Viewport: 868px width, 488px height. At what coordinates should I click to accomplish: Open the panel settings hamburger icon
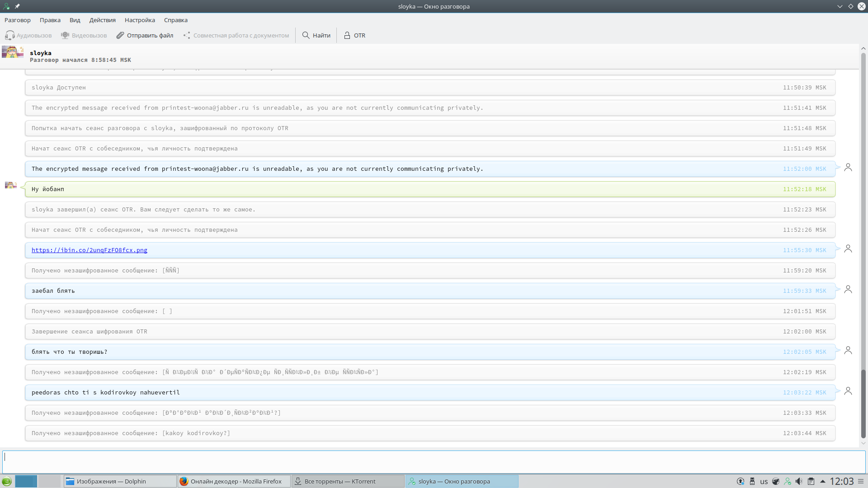[x=861, y=481]
